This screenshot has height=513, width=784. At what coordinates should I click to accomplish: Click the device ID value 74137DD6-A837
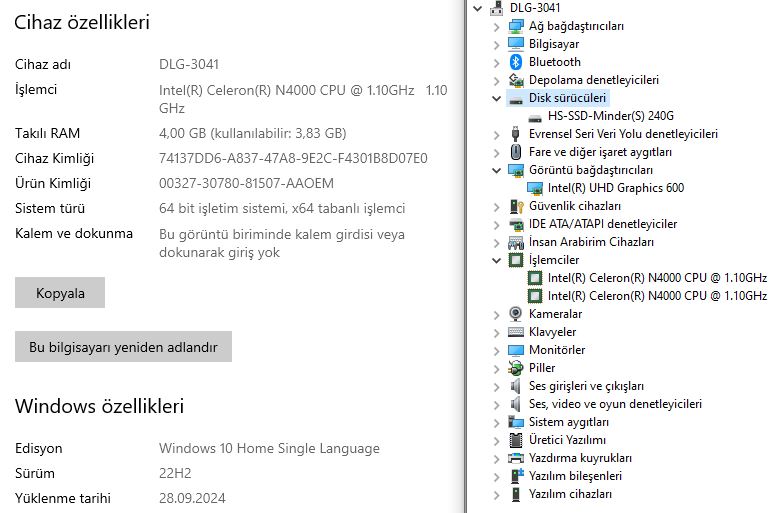[293, 158]
